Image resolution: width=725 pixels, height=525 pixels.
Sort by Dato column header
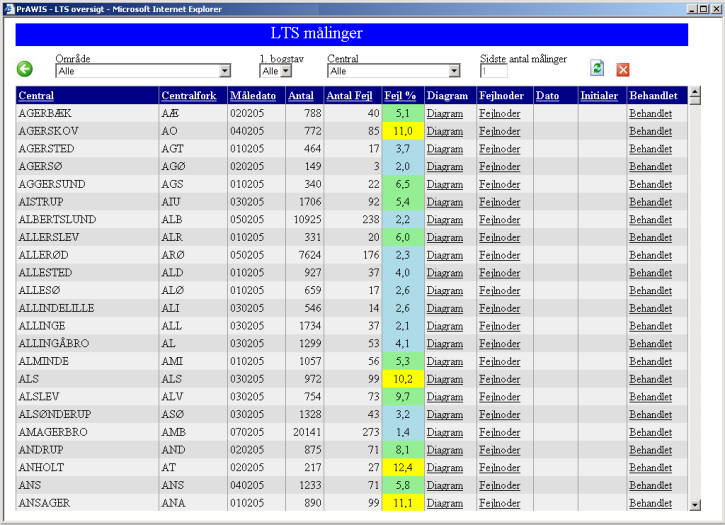(x=547, y=96)
